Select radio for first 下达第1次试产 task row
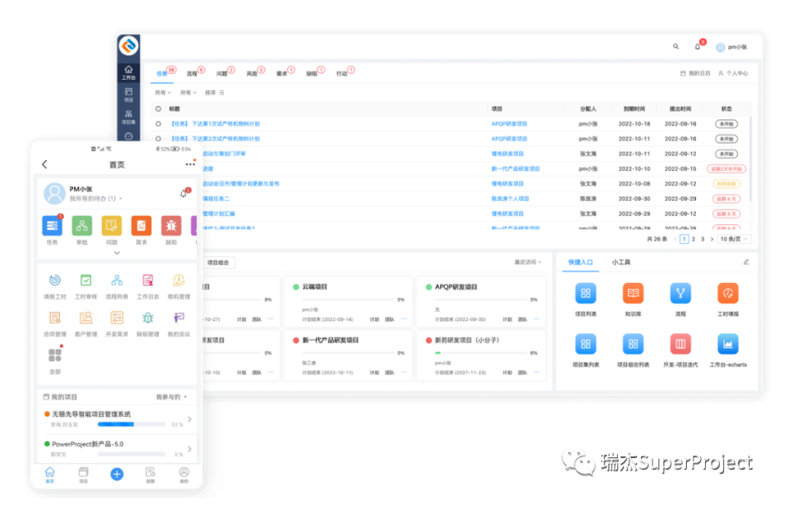 [x=159, y=124]
